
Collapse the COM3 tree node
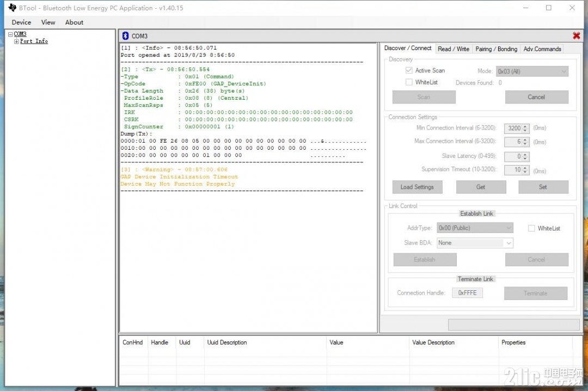click(10, 34)
